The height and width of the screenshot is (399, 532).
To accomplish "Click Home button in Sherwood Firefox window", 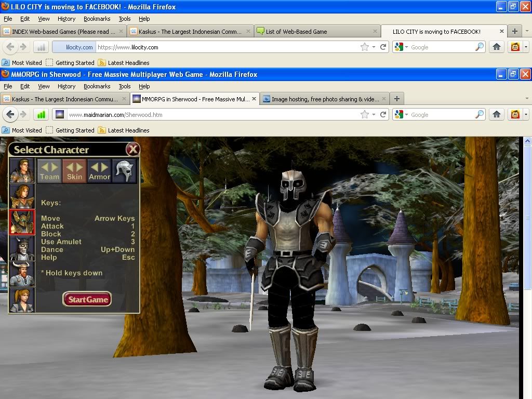I will point(497,115).
